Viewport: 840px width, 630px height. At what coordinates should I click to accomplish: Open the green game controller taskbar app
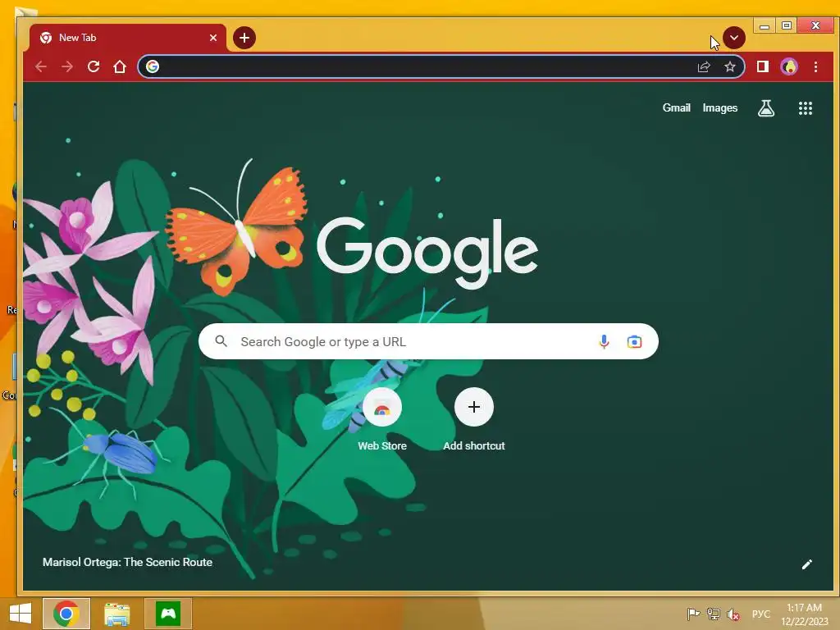pos(168,614)
